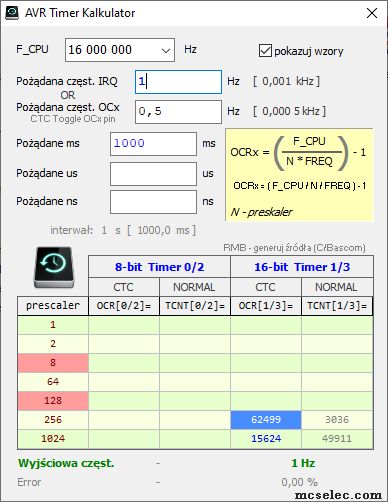Select the 16-bit Timer 1/3 header

click(x=302, y=267)
